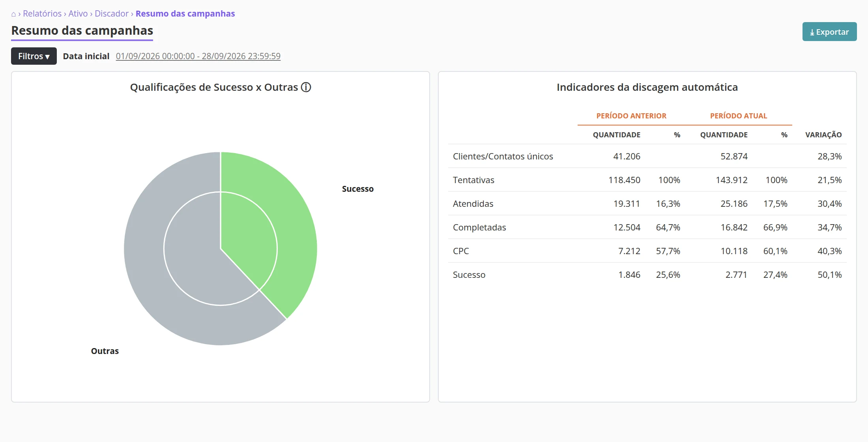868x442 pixels.
Task: Click the 52.874 quantity value
Action: [734, 156]
